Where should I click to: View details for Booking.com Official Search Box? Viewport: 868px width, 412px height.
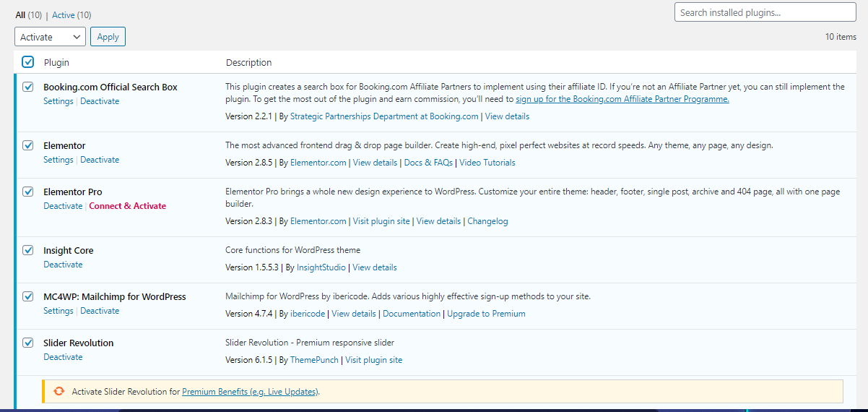click(x=507, y=116)
